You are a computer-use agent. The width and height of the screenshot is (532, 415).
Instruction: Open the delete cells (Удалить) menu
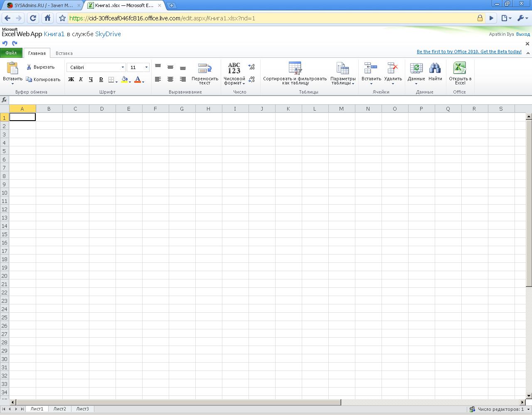tap(393, 74)
